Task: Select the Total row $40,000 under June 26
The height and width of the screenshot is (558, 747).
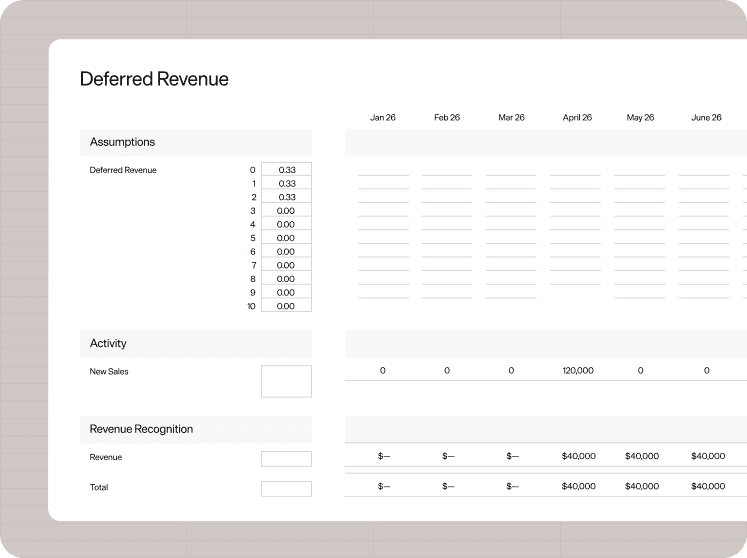Action: (x=708, y=486)
